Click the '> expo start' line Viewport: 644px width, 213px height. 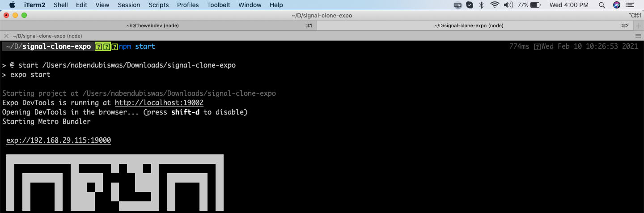tap(26, 74)
